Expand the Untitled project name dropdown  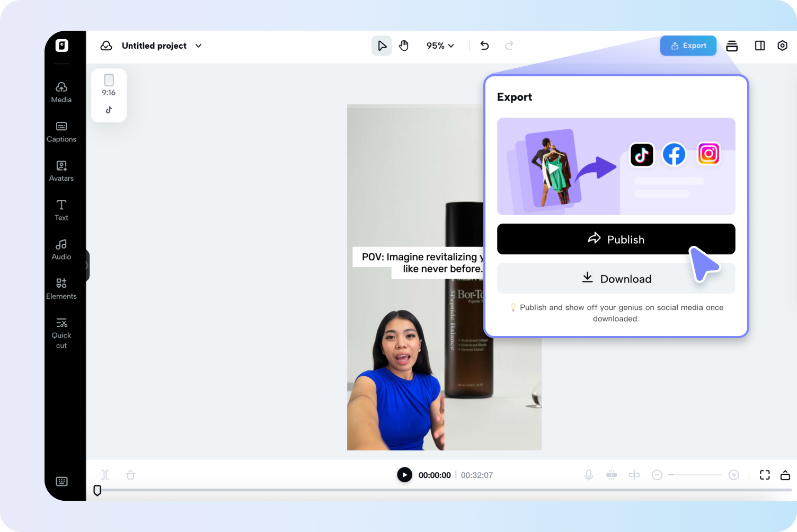tap(198, 46)
